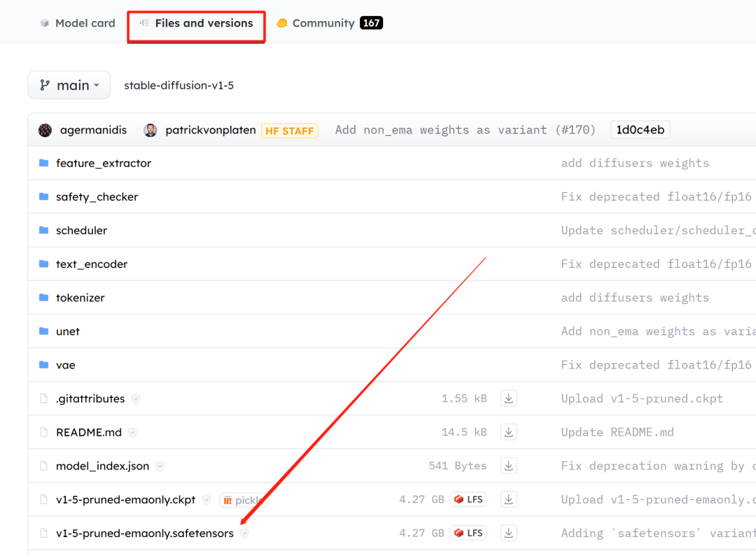Open agermanidis user profile link

click(93, 130)
